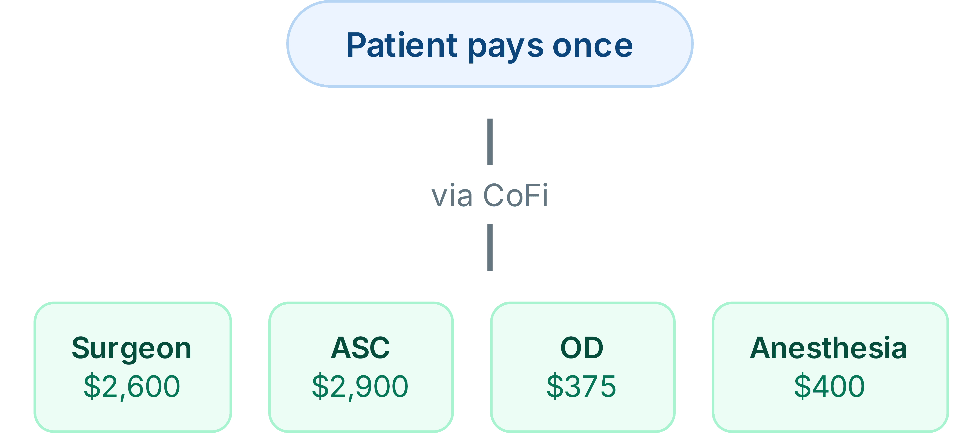Select the $2,600 surgeon amount
The image size is (980, 433).
pos(132,387)
